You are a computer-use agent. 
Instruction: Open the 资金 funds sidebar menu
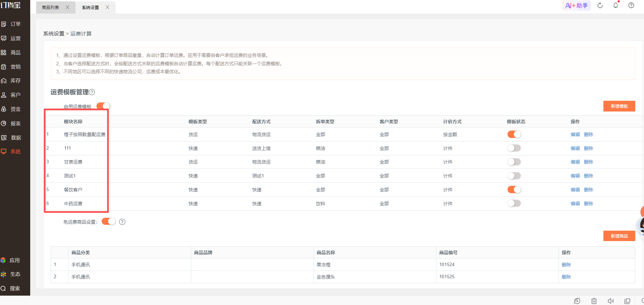click(11, 109)
